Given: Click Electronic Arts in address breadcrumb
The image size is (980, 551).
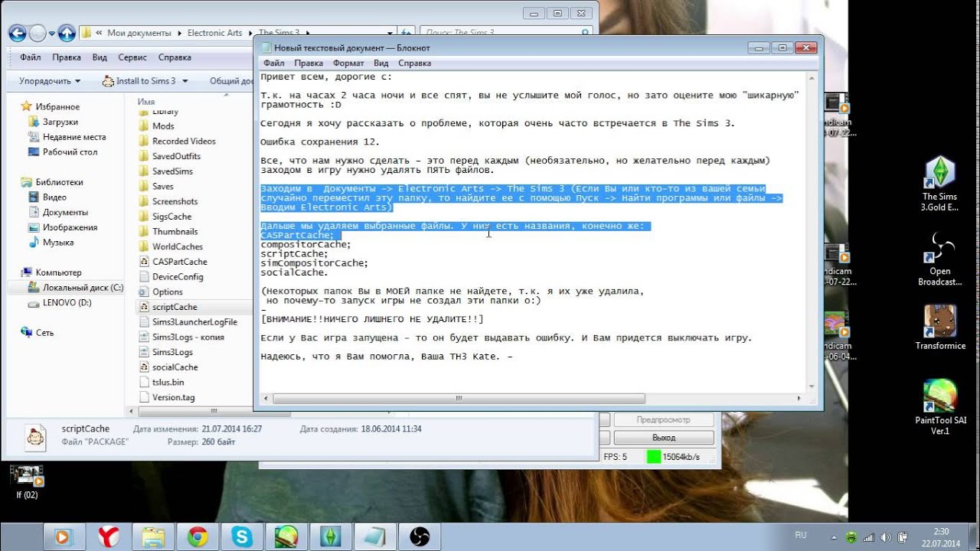Looking at the screenshot, I should (214, 33).
